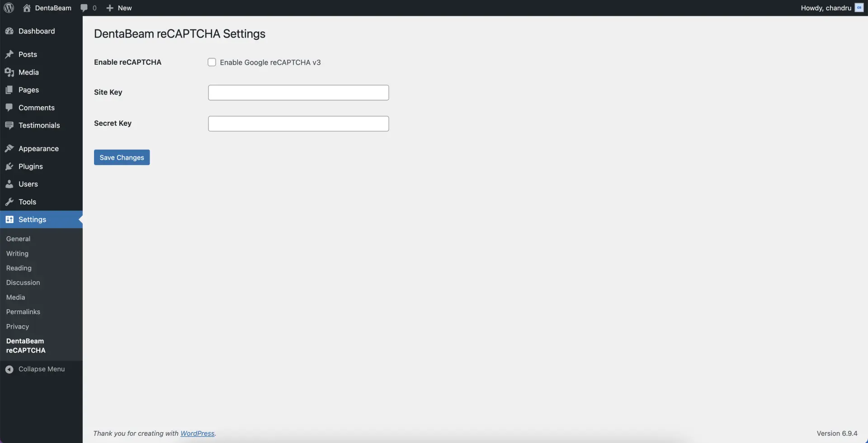Click the plus icon beside New

pos(109,8)
